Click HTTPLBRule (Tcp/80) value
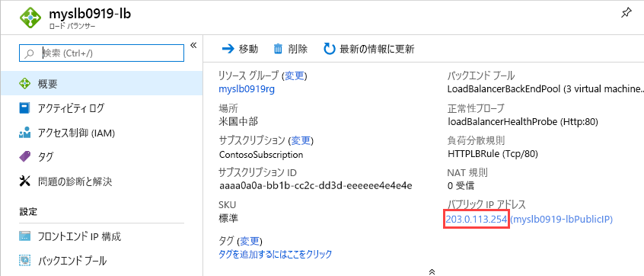 pos(493,154)
